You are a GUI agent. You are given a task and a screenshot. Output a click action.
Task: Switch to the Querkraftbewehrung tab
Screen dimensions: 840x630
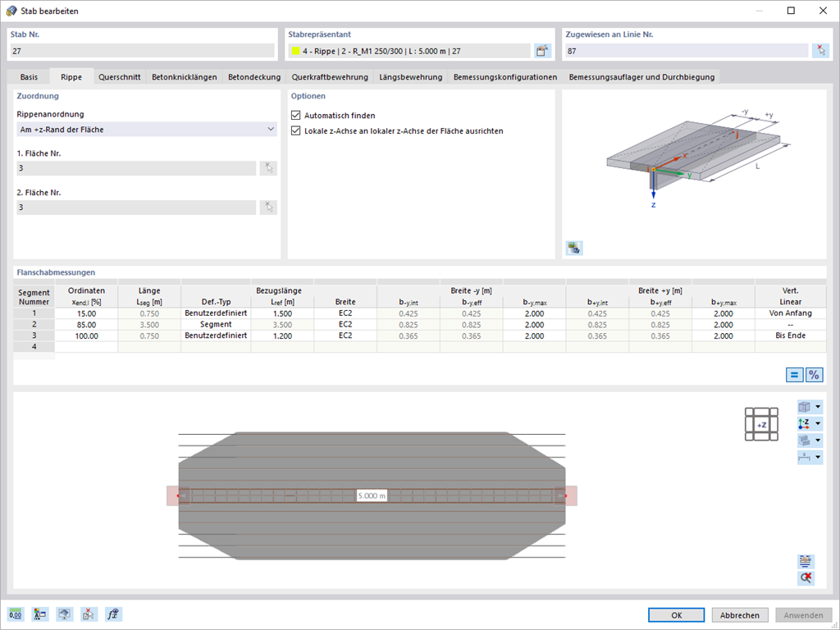point(330,77)
